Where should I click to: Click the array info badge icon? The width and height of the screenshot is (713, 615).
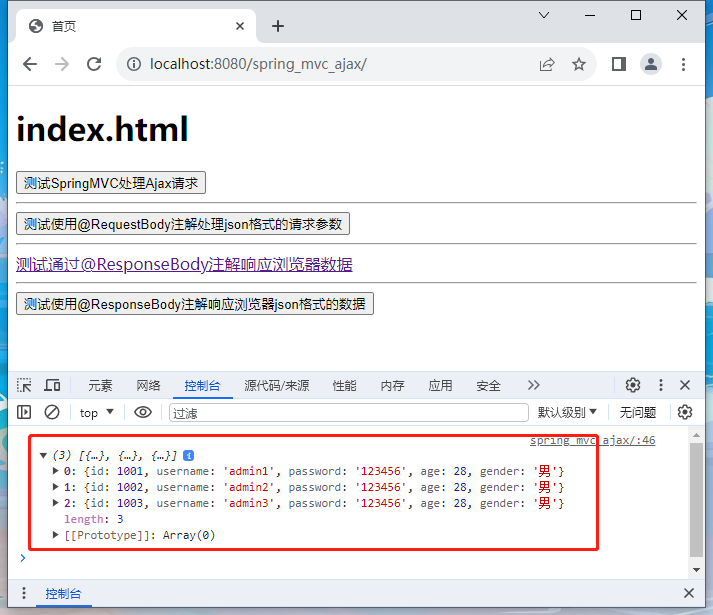coord(188,455)
